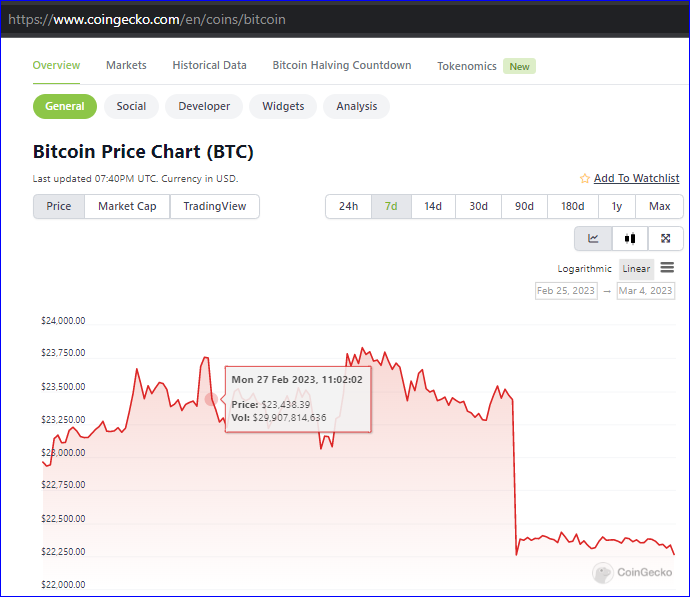The width and height of the screenshot is (690, 597).
Task: Select the Developer pill button
Action: 204,106
